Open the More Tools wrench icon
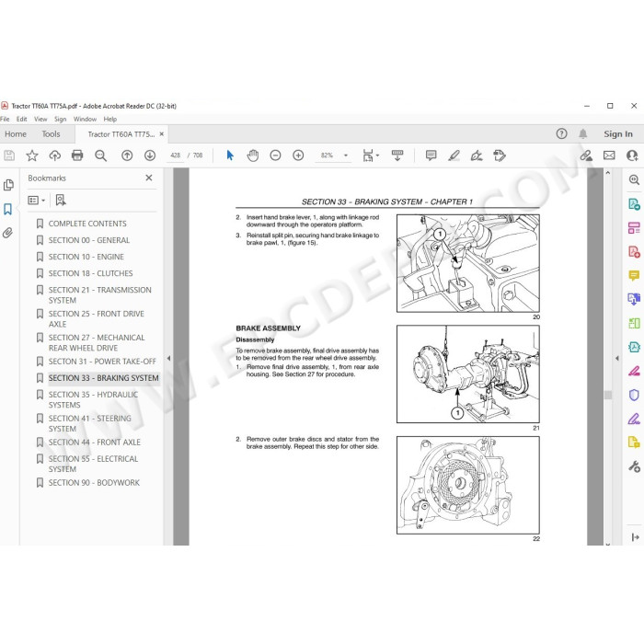Viewport: 644px width, 644px height. 634,466
